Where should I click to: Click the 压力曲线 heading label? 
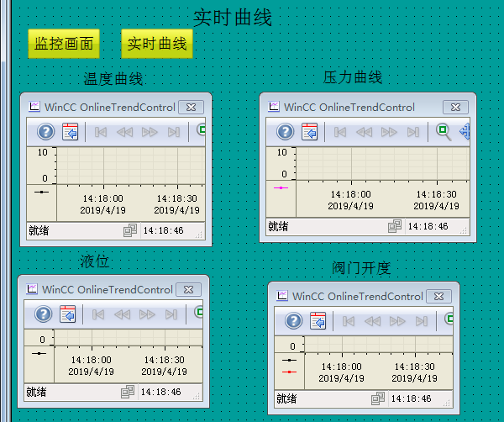point(353,77)
